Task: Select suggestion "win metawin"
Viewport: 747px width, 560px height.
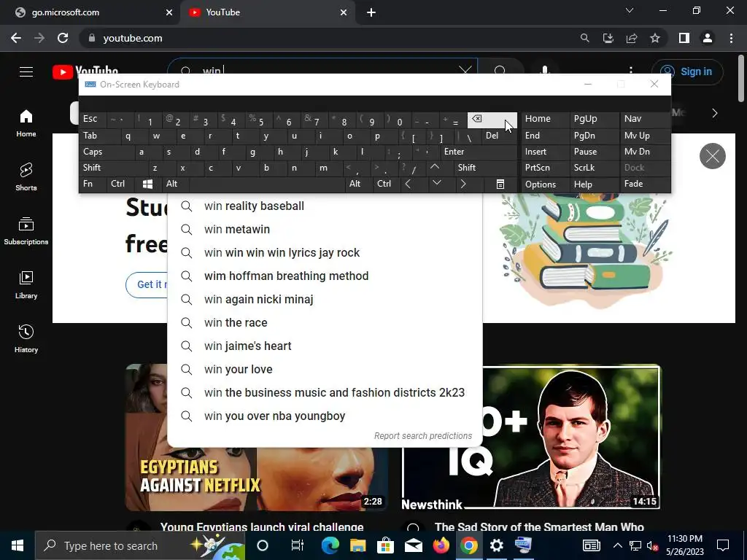Action: pos(325,230)
